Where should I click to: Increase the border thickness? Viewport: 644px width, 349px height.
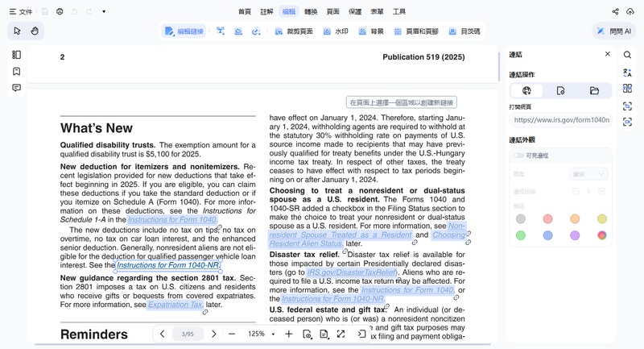(601, 191)
